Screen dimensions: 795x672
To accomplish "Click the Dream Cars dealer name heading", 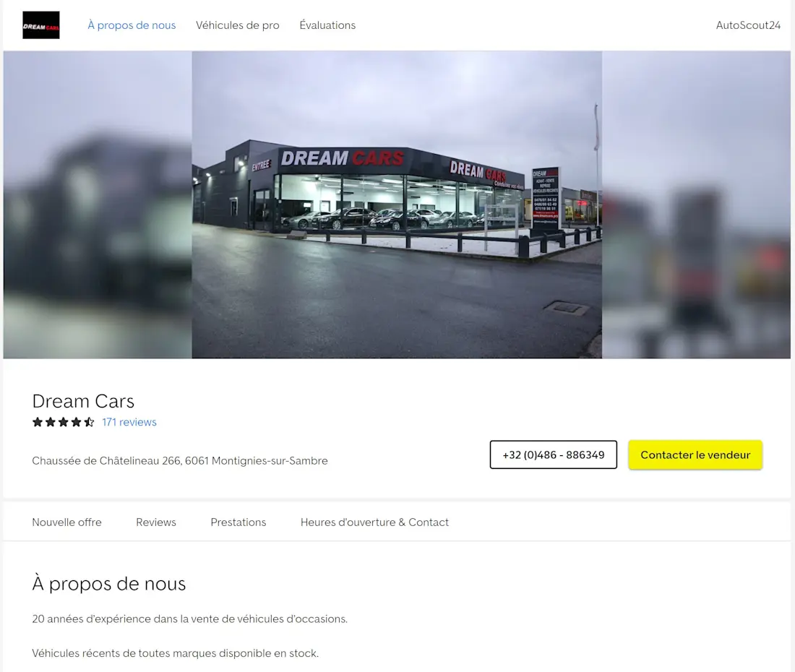I will click(83, 401).
